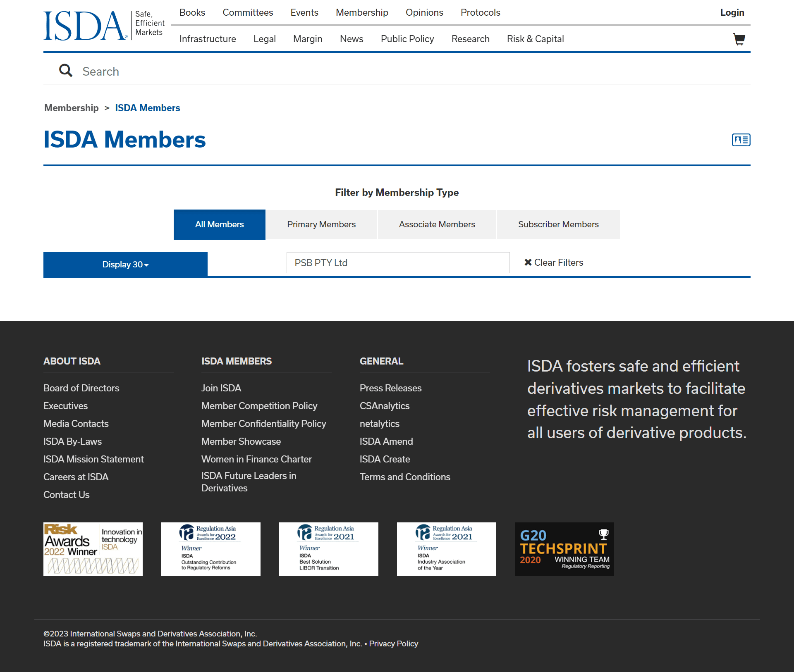Image resolution: width=794 pixels, height=672 pixels.
Task: Open ISDA Mission Statement link
Action: click(x=94, y=459)
